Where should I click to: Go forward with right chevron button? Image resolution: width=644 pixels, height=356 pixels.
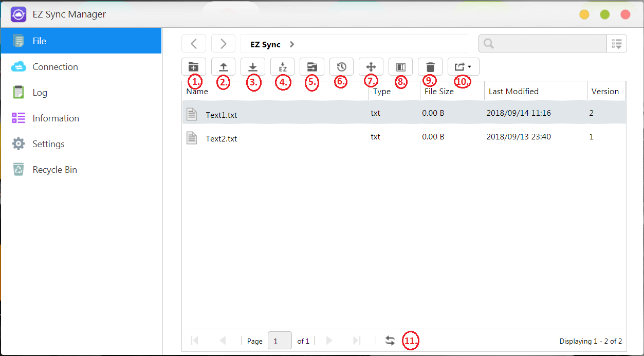coord(223,44)
